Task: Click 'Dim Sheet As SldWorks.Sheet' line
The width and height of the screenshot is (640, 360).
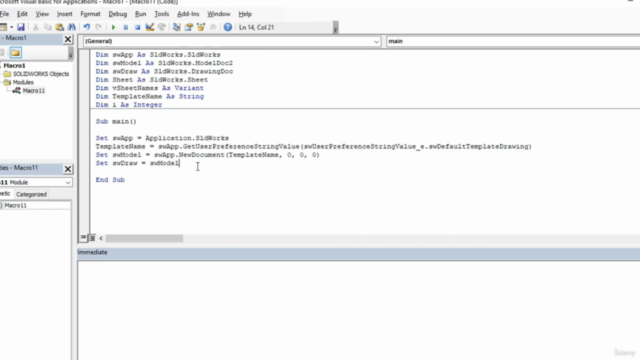Action: tap(151, 80)
